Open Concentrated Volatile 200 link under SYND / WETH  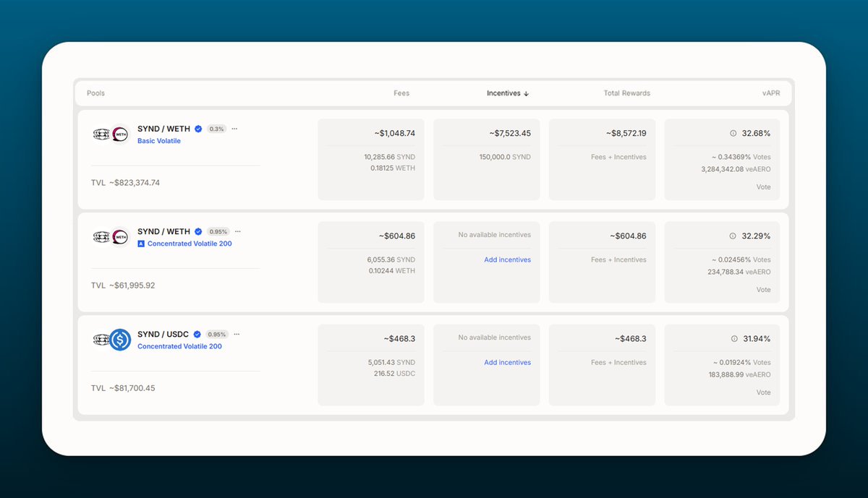(x=190, y=244)
